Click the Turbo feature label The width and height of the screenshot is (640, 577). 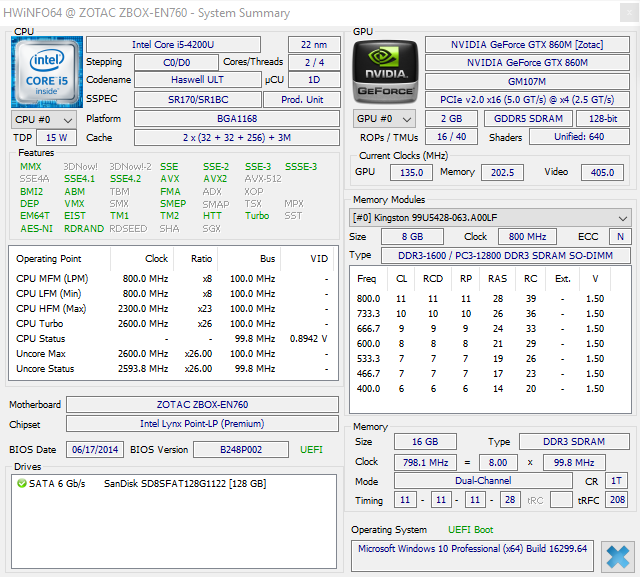pyautogui.click(x=257, y=215)
